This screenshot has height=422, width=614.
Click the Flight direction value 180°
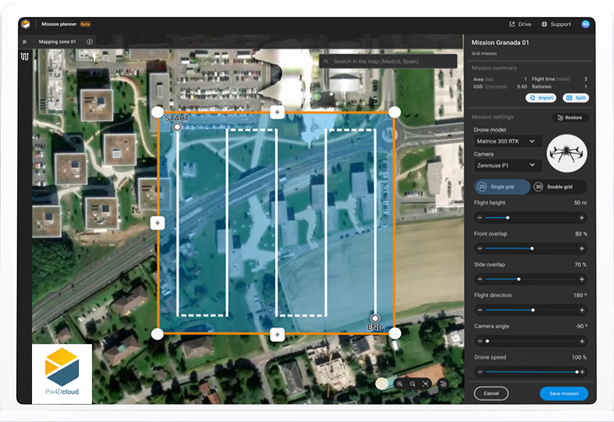580,295
